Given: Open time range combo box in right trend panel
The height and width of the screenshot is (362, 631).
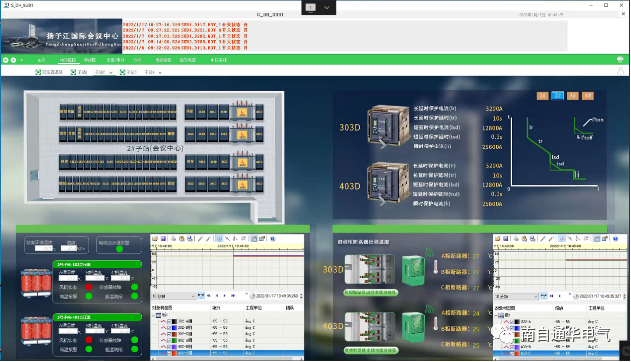Looking at the screenshot, I should point(516,296).
